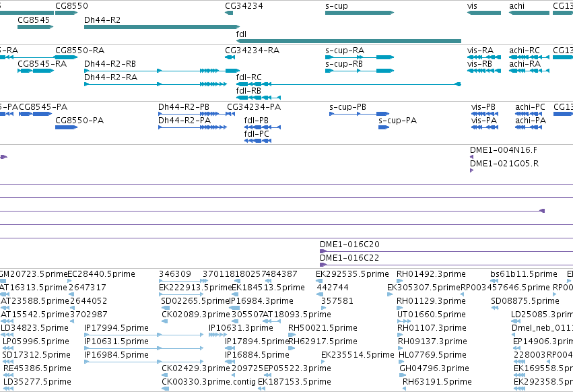Select EST IP17994.5prime
Viewport: 573px width, 392px height.
point(116,328)
